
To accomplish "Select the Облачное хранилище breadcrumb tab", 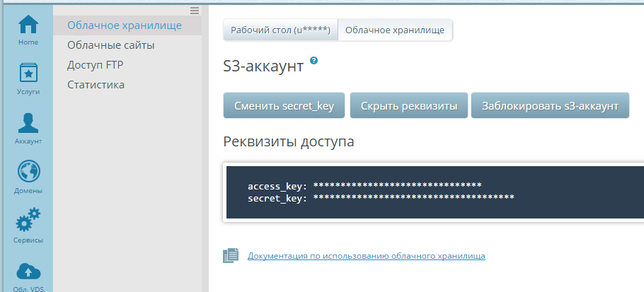I will point(395,30).
